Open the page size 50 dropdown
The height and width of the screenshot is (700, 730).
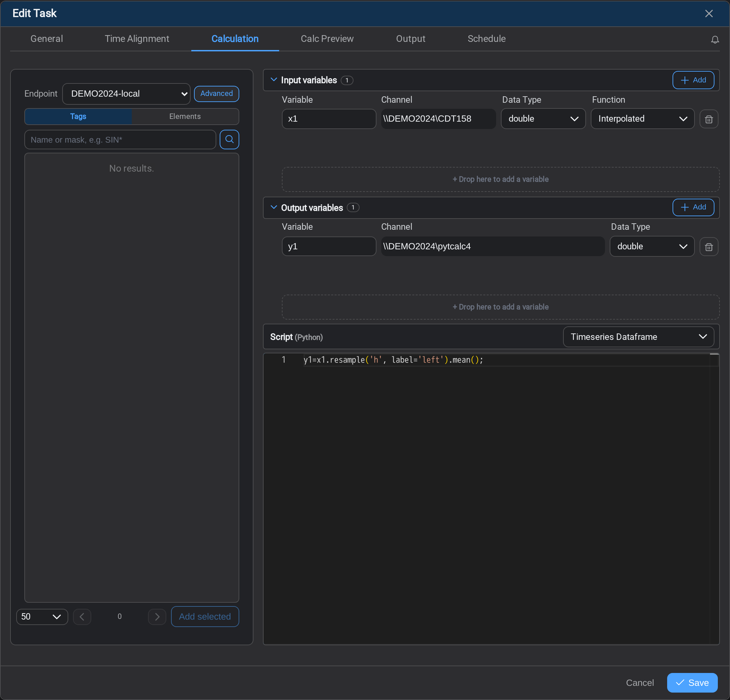[42, 617]
